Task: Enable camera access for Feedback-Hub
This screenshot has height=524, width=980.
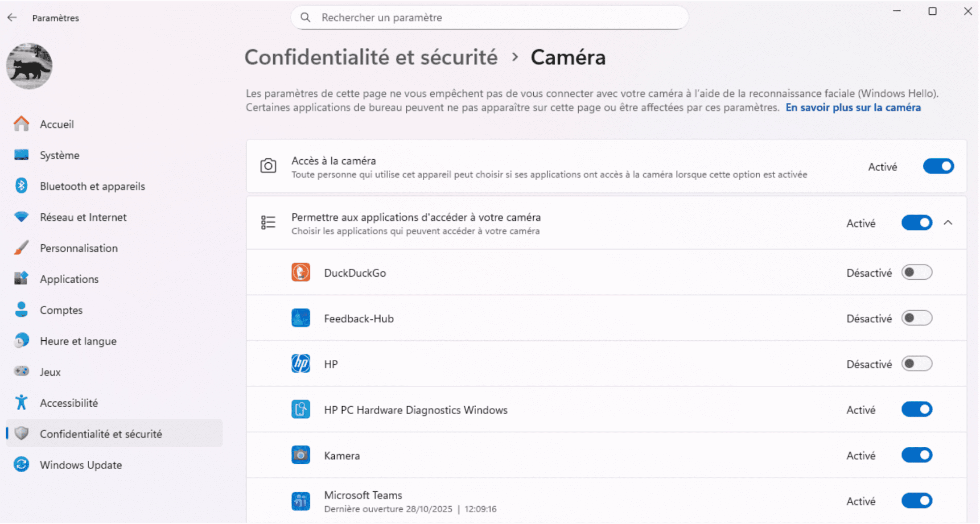Action: [916, 318]
